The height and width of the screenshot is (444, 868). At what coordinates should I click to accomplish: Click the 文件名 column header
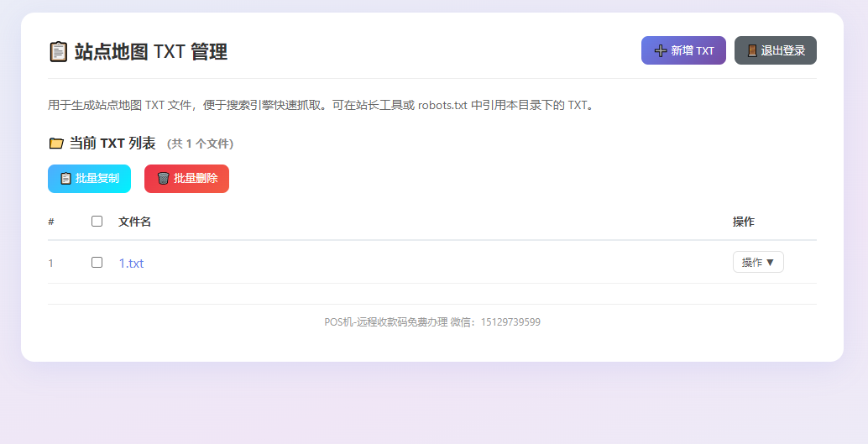(x=134, y=222)
